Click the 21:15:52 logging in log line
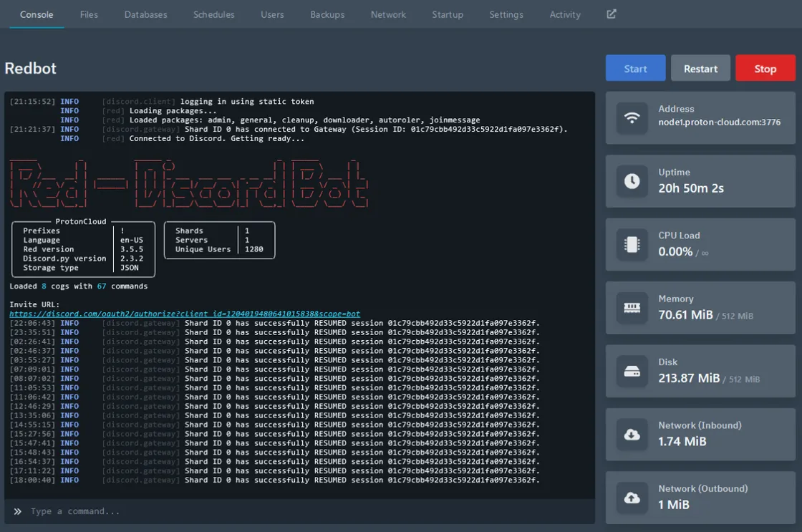The width and height of the screenshot is (802, 532). click(x=162, y=101)
